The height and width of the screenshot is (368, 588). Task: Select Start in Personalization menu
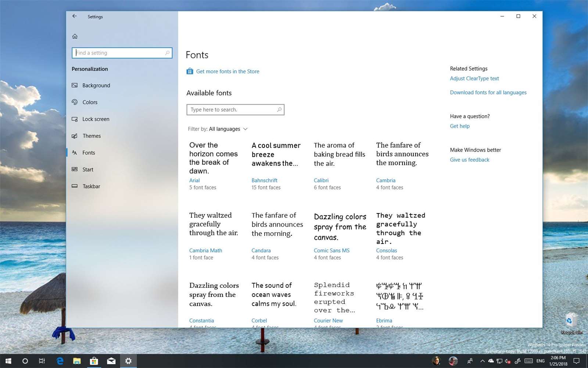88,170
